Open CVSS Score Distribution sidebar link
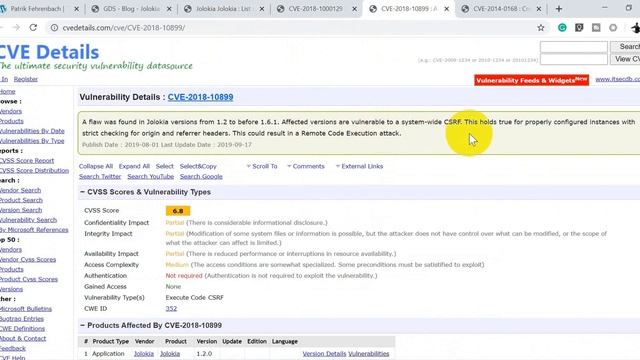The width and height of the screenshot is (640, 360). pos(34,171)
